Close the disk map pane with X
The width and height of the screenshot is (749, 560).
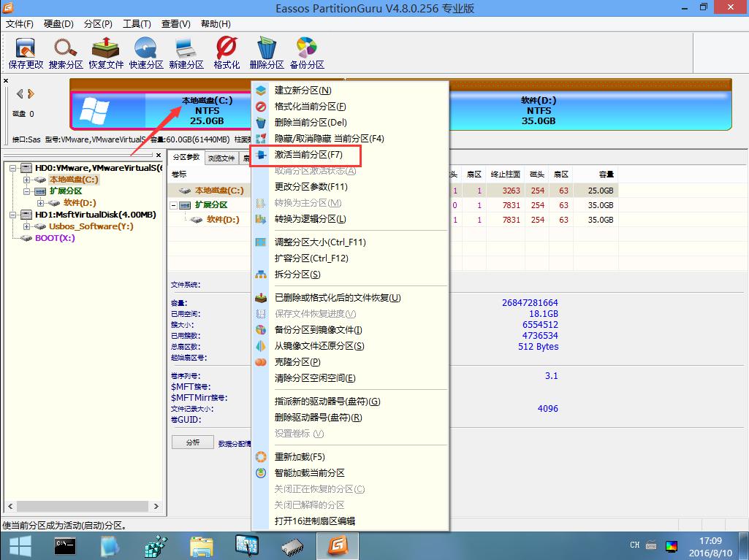click(x=6, y=81)
